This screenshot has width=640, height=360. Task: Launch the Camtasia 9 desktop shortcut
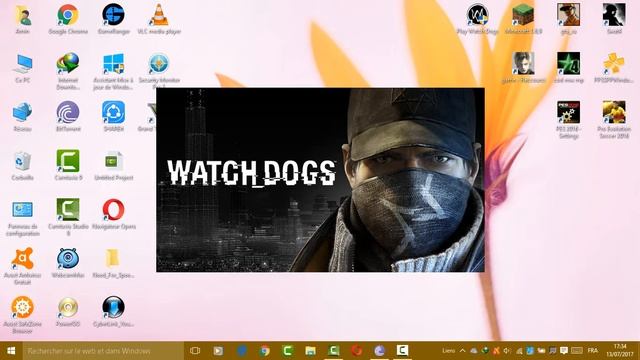[x=68, y=165]
